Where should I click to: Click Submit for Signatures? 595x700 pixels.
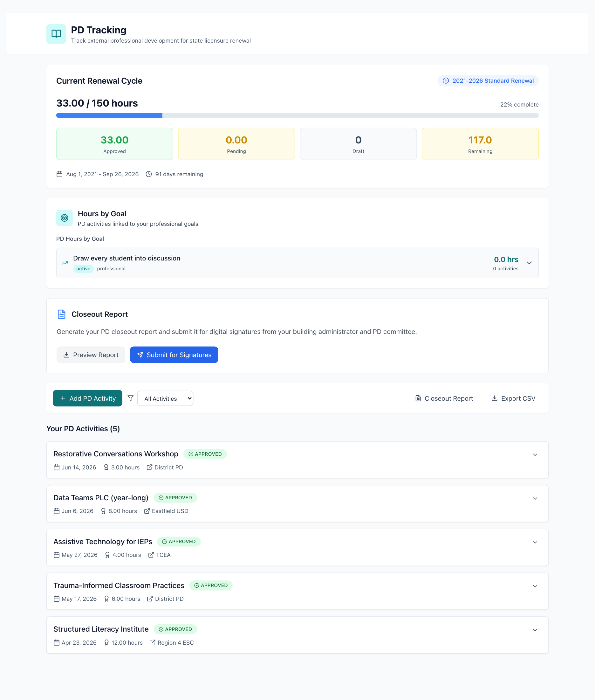click(x=174, y=355)
